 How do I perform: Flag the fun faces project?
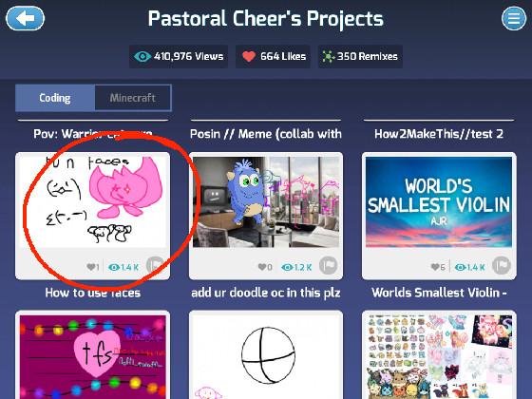tap(156, 265)
